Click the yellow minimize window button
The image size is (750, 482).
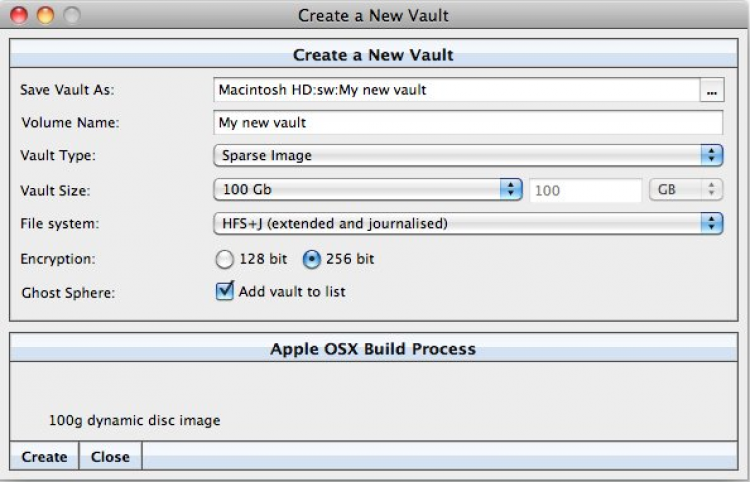[45, 16]
